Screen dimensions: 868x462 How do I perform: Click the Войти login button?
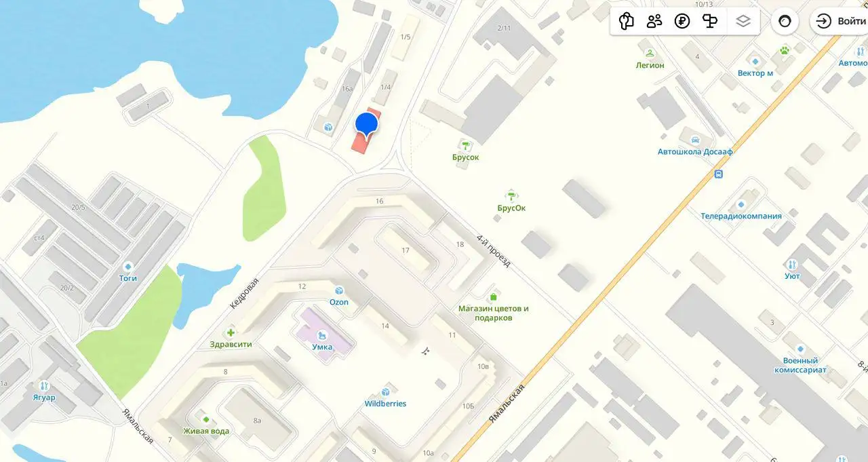(841, 21)
